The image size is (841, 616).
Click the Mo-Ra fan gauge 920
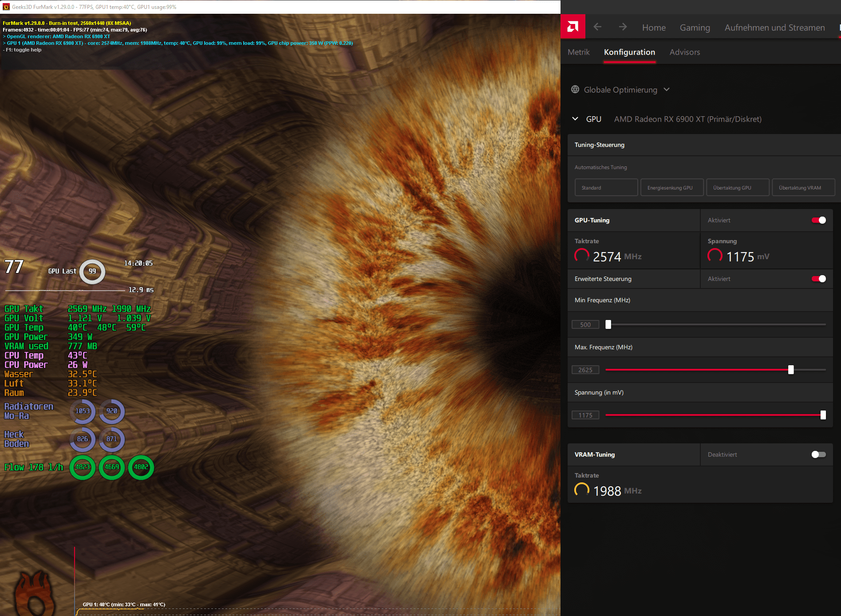tap(112, 411)
